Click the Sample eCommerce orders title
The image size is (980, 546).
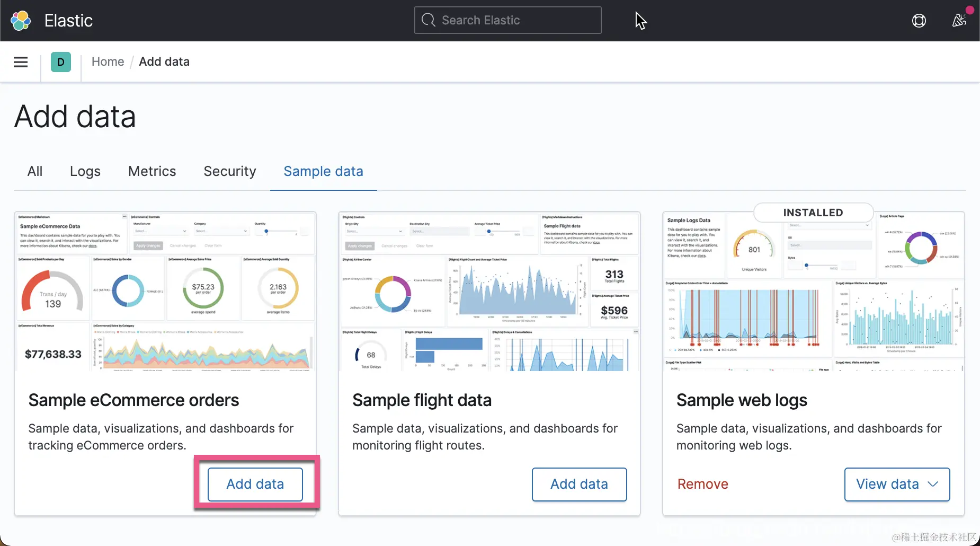(x=134, y=400)
